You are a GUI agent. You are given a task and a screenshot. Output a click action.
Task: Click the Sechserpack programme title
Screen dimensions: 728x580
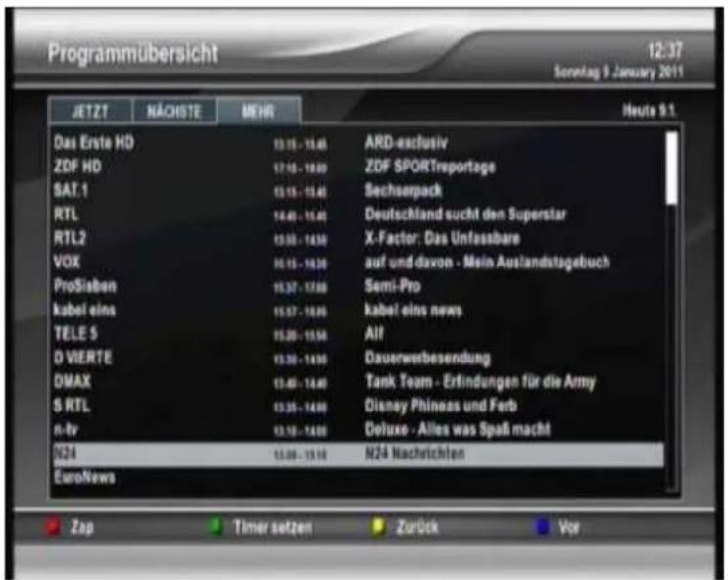(404, 191)
